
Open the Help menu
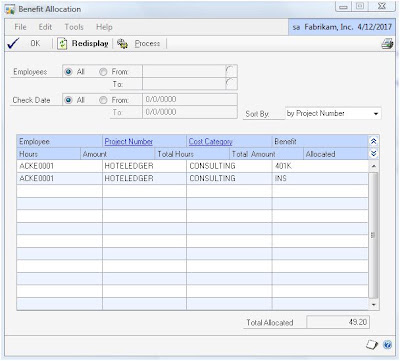tap(104, 27)
